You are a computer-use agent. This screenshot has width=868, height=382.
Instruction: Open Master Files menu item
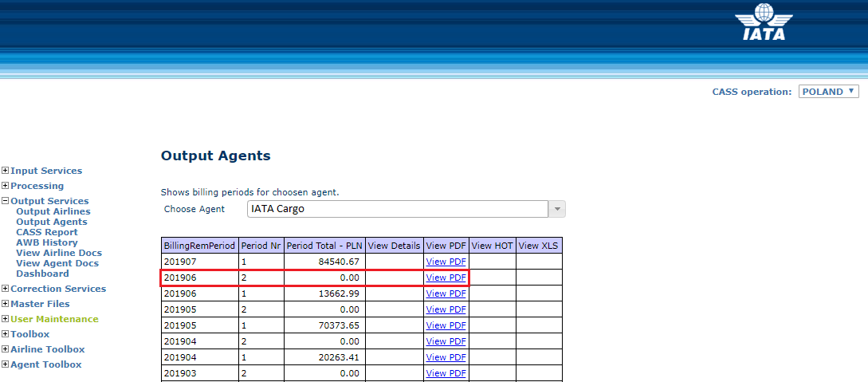click(41, 303)
